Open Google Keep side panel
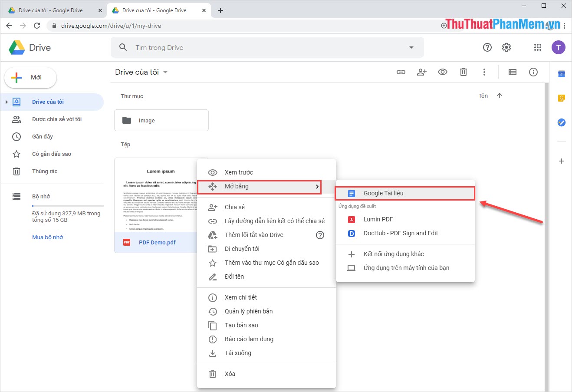Viewport: 572px width, 392px height. click(x=562, y=98)
